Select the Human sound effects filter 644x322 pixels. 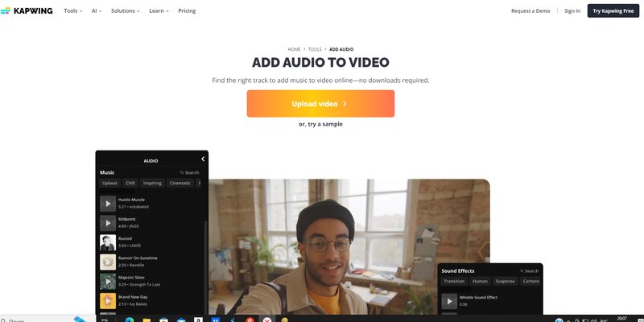coord(480,281)
